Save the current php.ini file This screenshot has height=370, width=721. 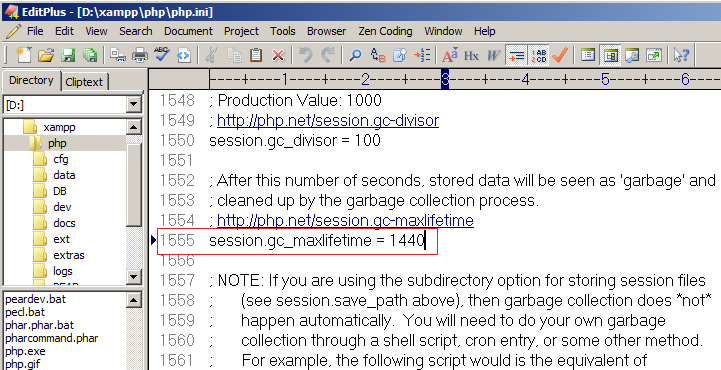click(68, 56)
